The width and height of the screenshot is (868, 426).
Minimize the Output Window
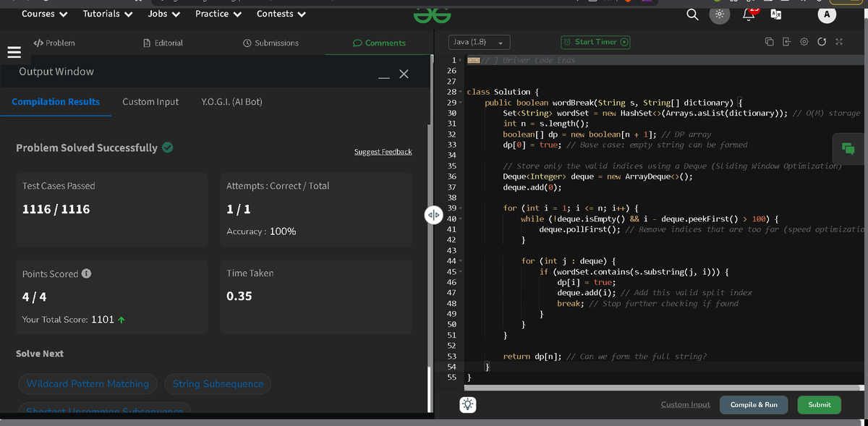coord(384,76)
